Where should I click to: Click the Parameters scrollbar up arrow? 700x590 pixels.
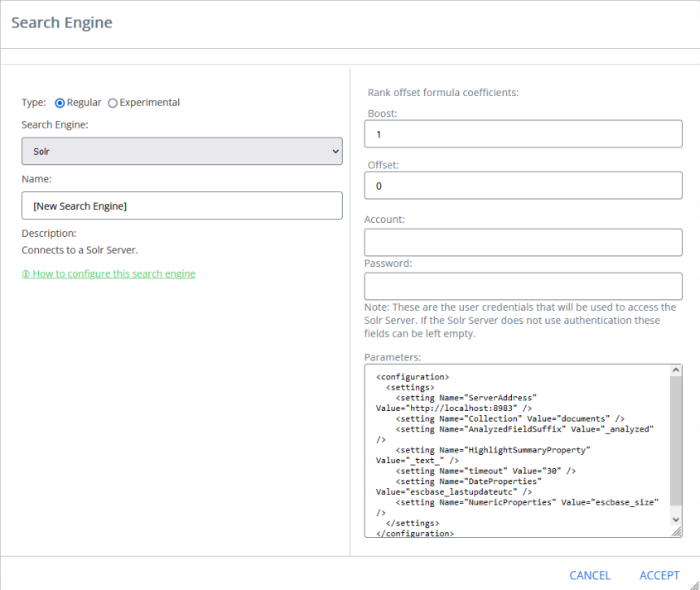(676, 370)
